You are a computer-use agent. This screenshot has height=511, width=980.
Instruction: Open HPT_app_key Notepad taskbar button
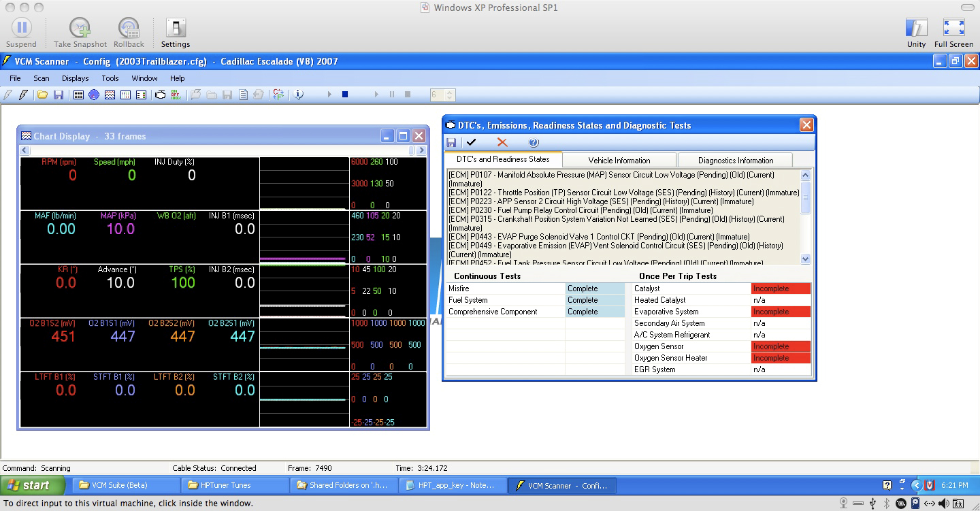click(453, 485)
